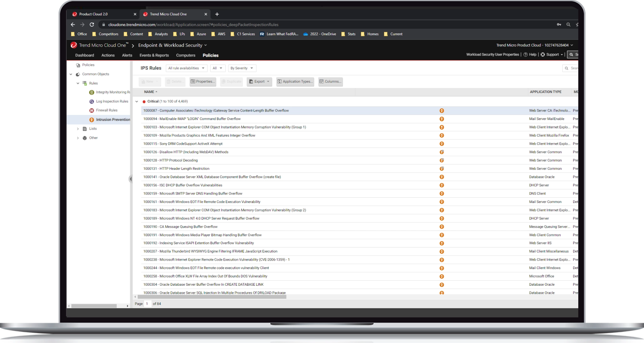Expand the Lists tree node
Screen dimensions: 644x343
(x=78, y=129)
